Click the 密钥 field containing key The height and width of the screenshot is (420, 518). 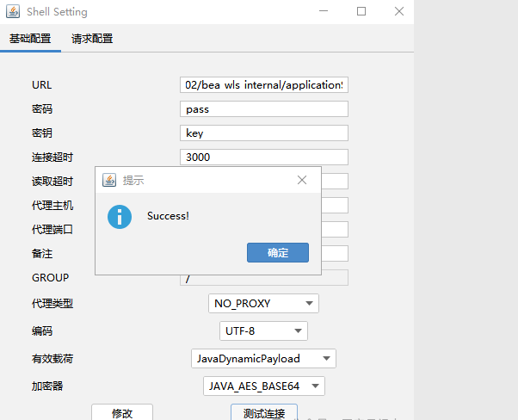(x=264, y=133)
